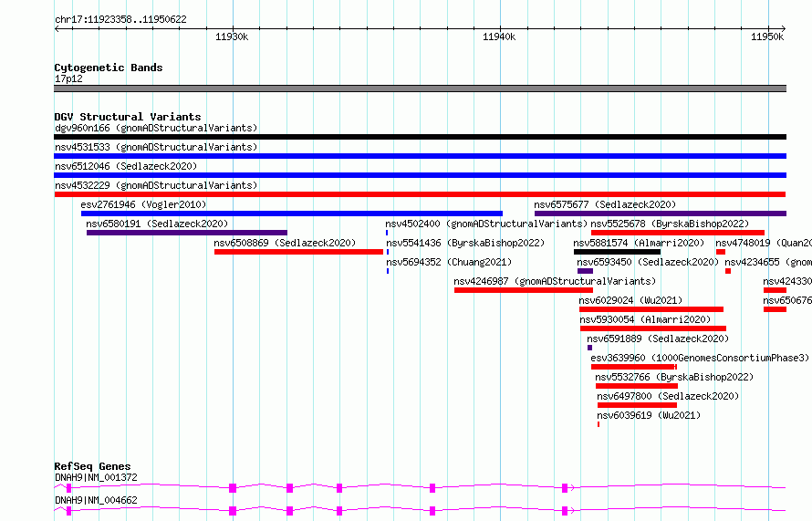Screen dimensions: 812x521
Task: Click the red nsv4246987 variant bar
Action: point(524,290)
